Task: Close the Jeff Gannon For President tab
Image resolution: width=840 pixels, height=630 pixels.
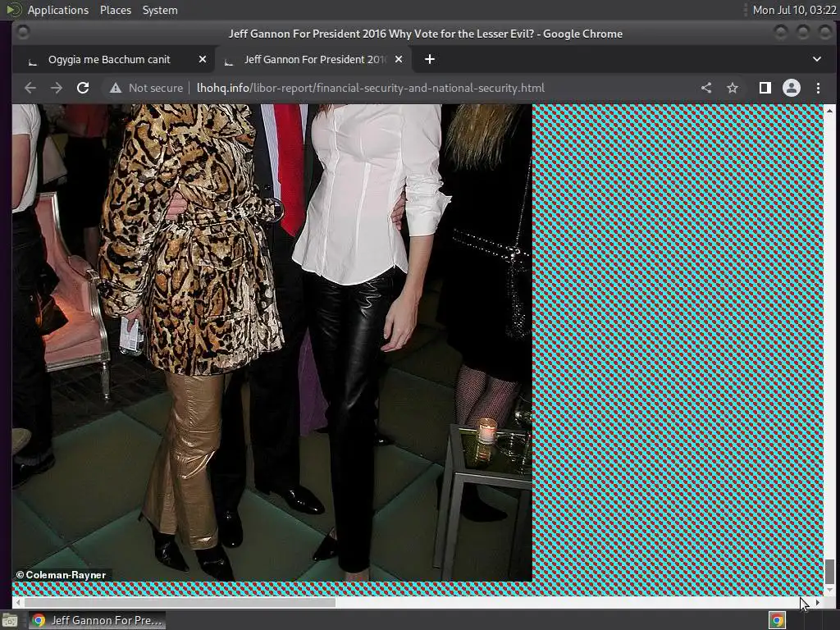Action: click(399, 59)
